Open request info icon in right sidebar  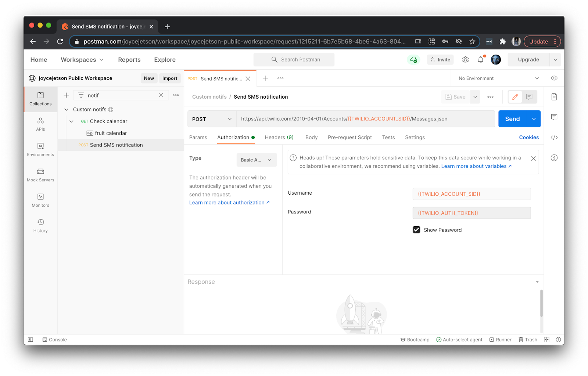pyautogui.click(x=554, y=158)
